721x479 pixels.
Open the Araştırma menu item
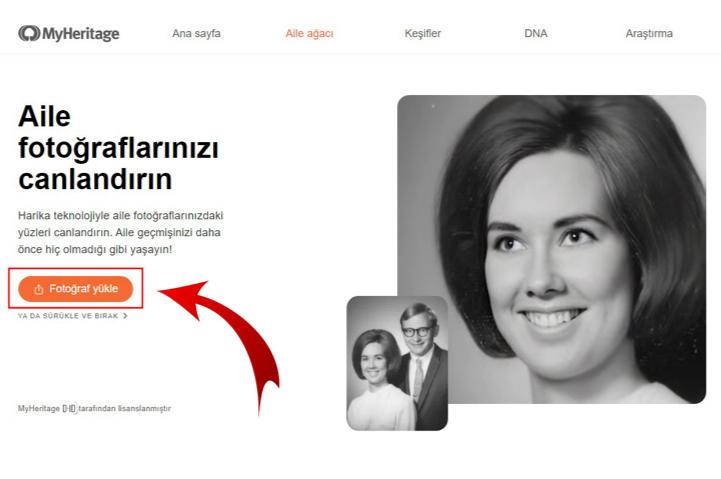tap(649, 34)
